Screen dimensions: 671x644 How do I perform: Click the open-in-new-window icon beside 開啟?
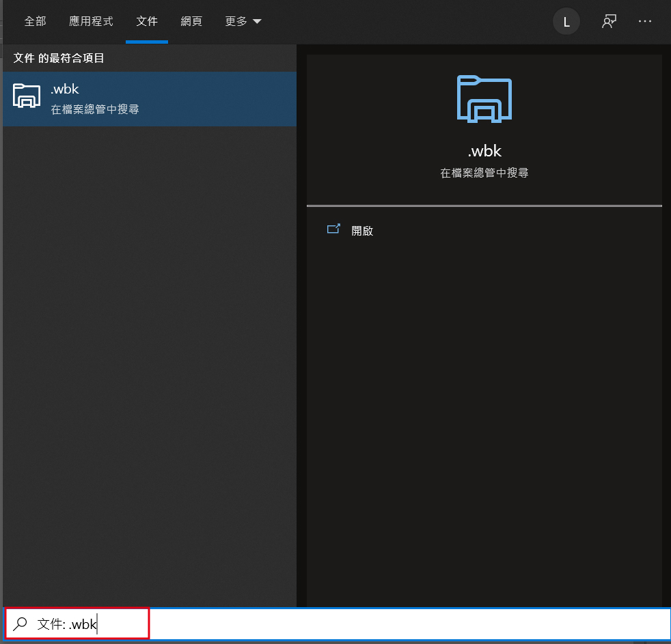click(333, 229)
